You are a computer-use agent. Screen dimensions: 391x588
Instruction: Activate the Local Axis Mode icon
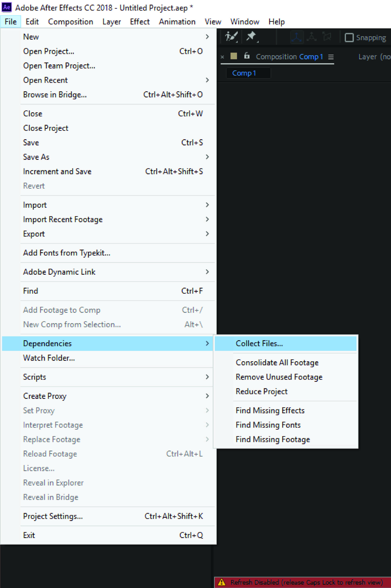[297, 37]
